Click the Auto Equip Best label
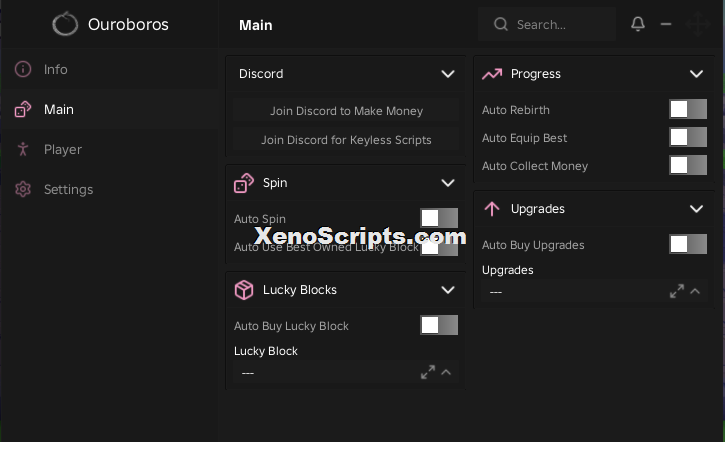 coord(524,138)
